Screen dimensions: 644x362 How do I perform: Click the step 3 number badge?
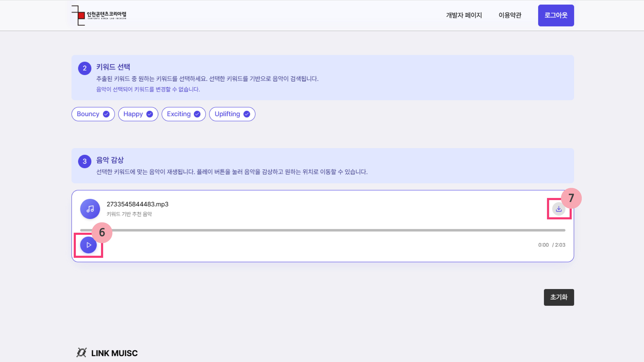pyautogui.click(x=85, y=161)
